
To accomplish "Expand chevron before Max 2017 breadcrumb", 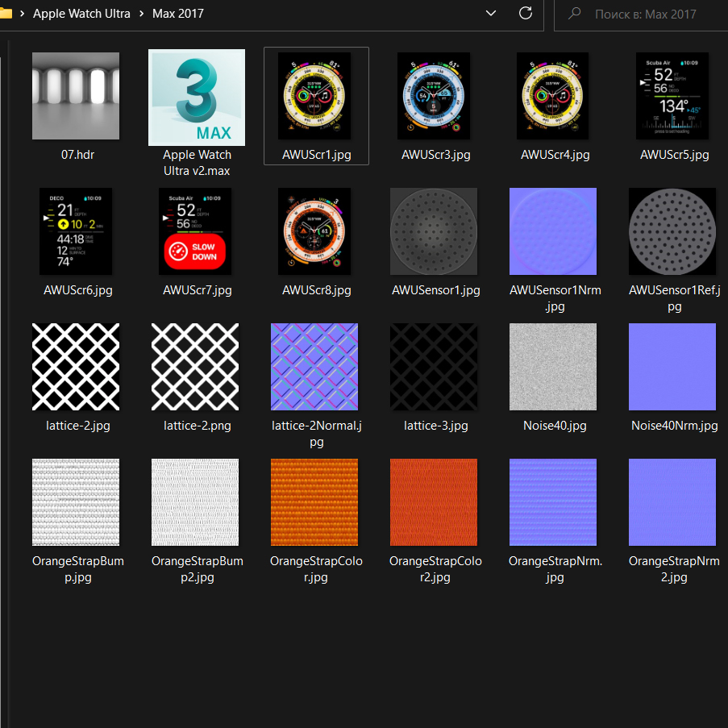I will [142, 14].
